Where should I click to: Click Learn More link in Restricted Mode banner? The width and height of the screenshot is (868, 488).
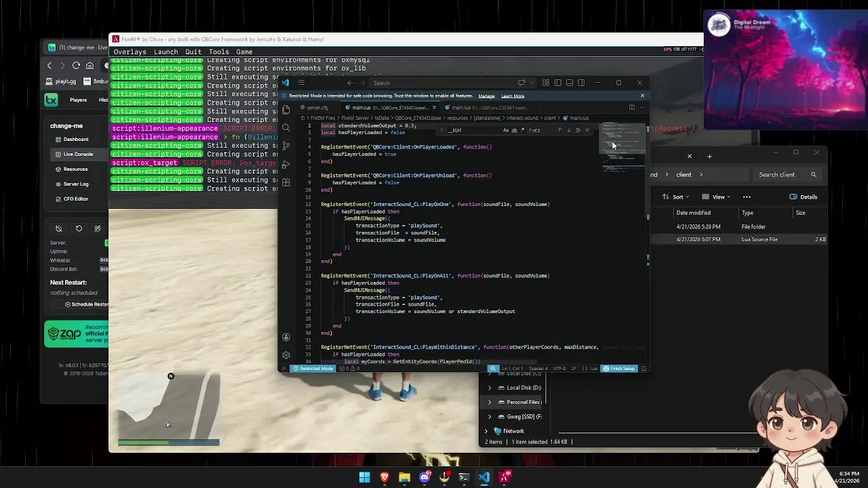513,96
